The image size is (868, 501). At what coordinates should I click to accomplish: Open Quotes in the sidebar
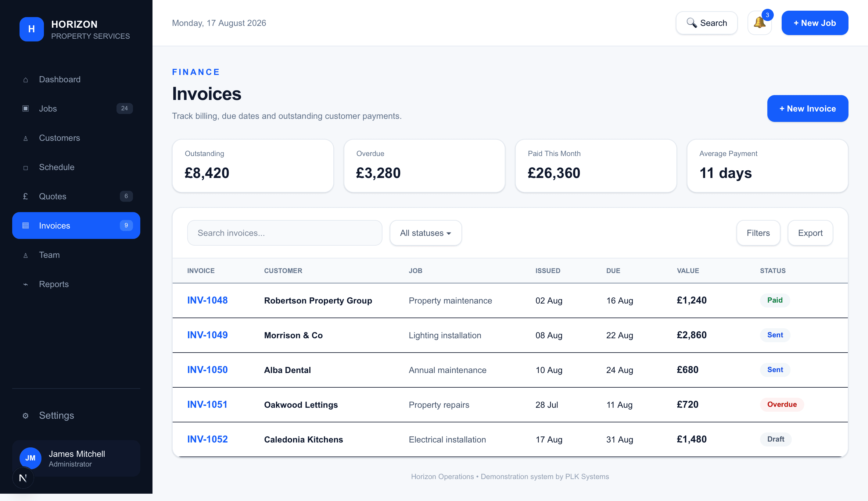(x=76, y=197)
